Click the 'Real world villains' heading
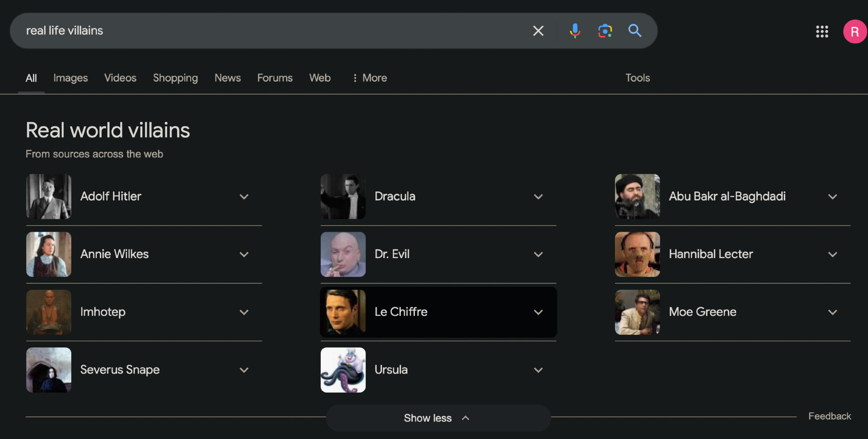 108,130
